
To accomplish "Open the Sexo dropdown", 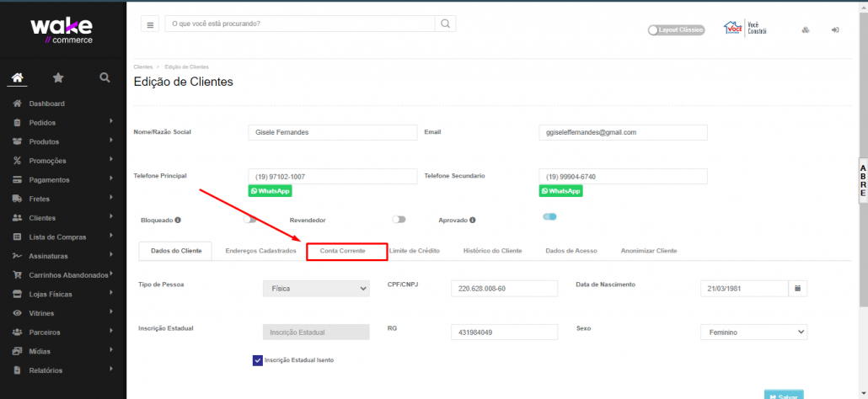I will (753, 332).
